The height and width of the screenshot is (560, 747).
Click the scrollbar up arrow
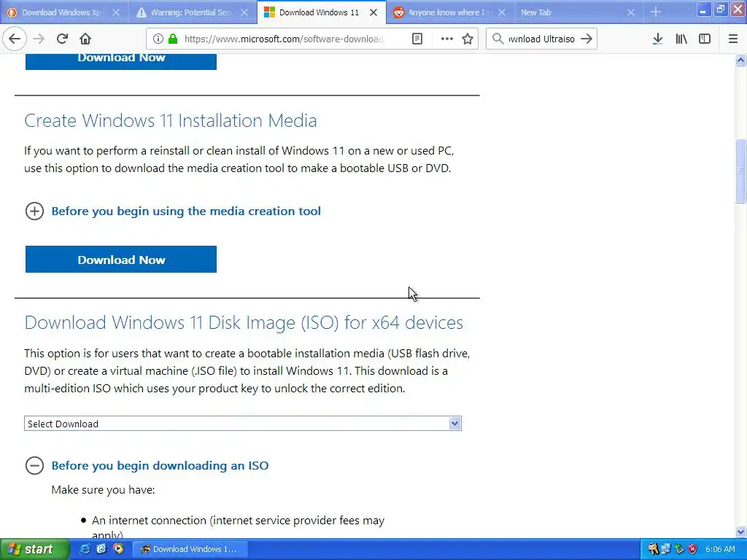click(740, 60)
